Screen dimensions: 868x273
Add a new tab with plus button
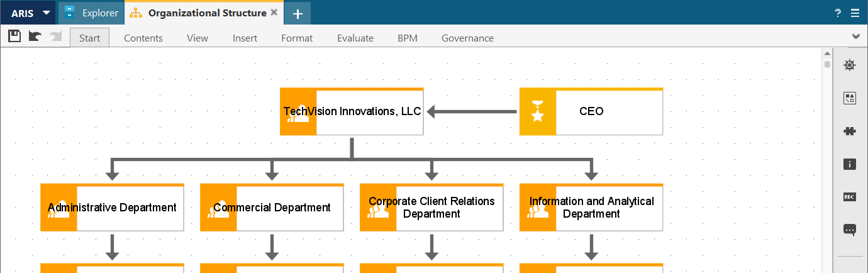pos(298,13)
